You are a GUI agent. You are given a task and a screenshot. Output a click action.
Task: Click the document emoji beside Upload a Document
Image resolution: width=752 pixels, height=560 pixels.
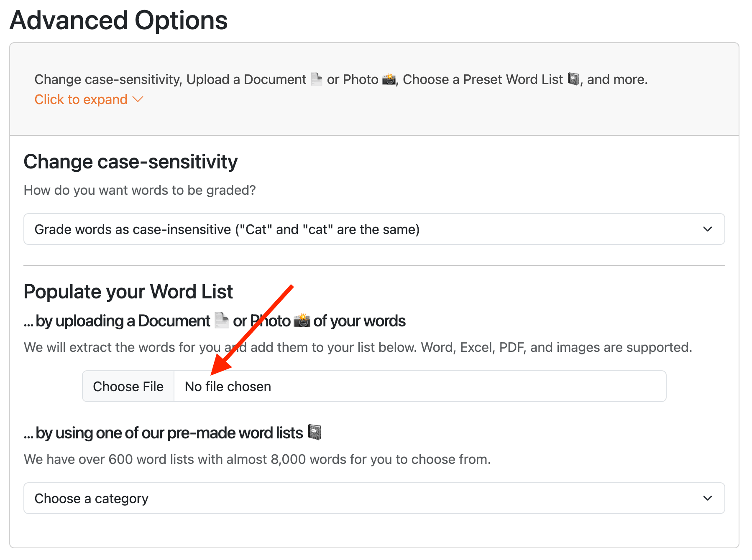click(317, 79)
